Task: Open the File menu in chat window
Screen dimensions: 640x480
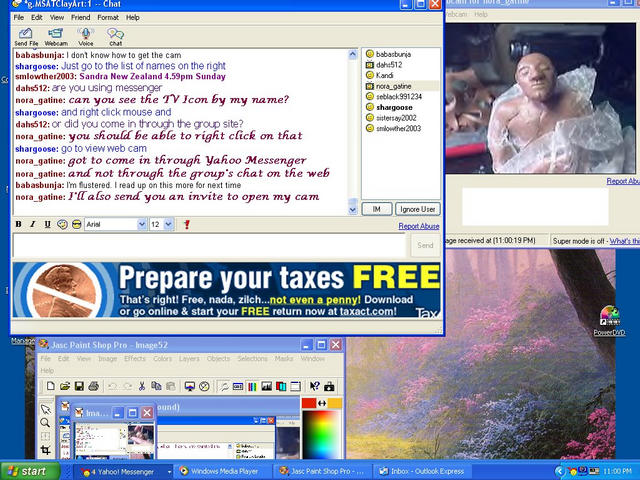Action: tap(19, 18)
